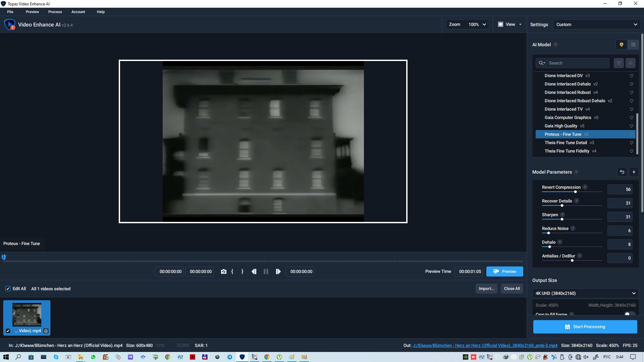644x362 pixels.
Task: Set trim end with right brace icon
Action: tap(242, 271)
